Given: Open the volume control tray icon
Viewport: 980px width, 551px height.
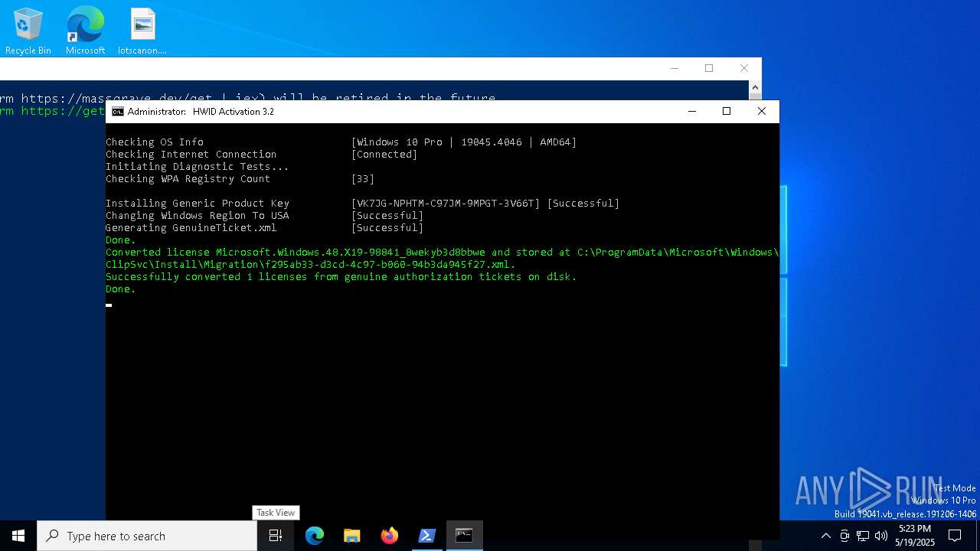Looking at the screenshot, I should (881, 536).
